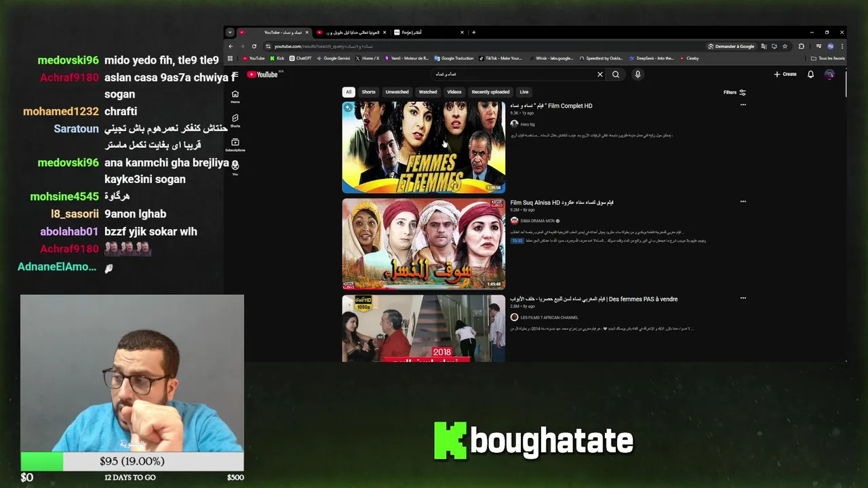Open the search Filters menu
Screen dimensions: 868x488
coord(735,92)
